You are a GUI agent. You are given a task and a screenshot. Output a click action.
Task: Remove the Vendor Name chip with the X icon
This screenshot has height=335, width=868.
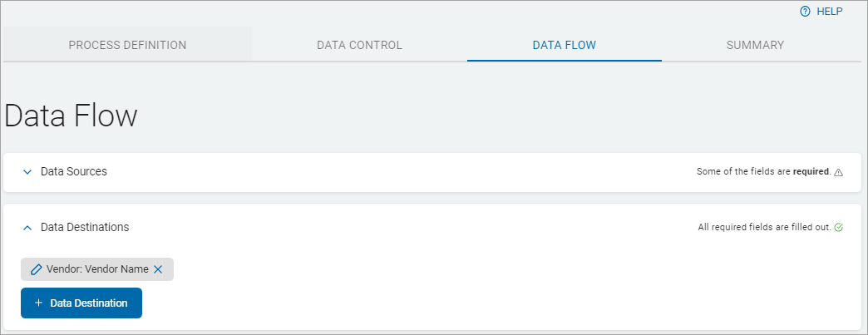158,269
